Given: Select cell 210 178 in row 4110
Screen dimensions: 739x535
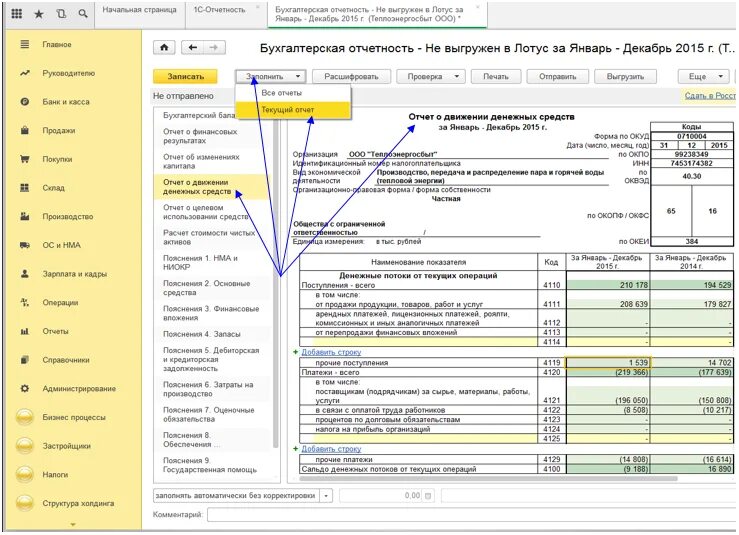Looking at the screenshot, I should (x=608, y=285).
